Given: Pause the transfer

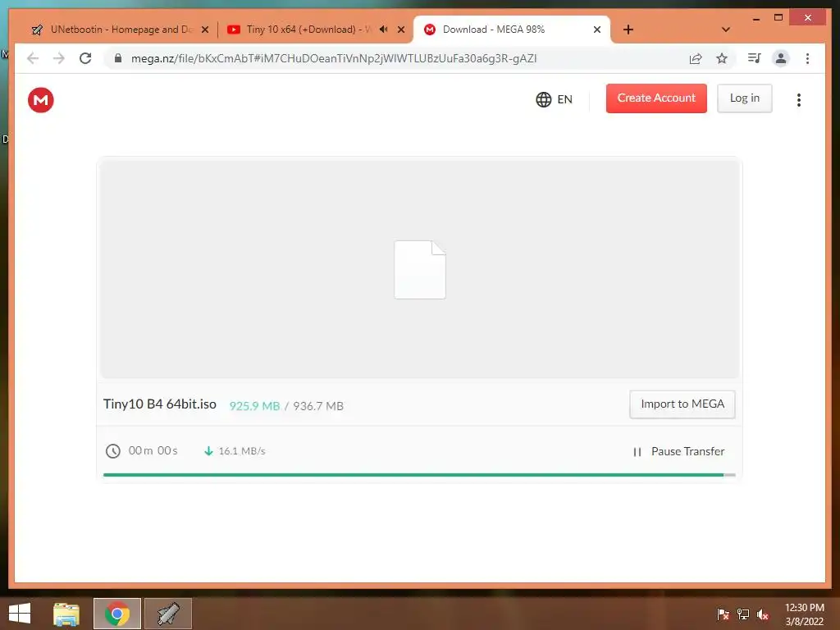Looking at the screenshot, I should point(678,452).
